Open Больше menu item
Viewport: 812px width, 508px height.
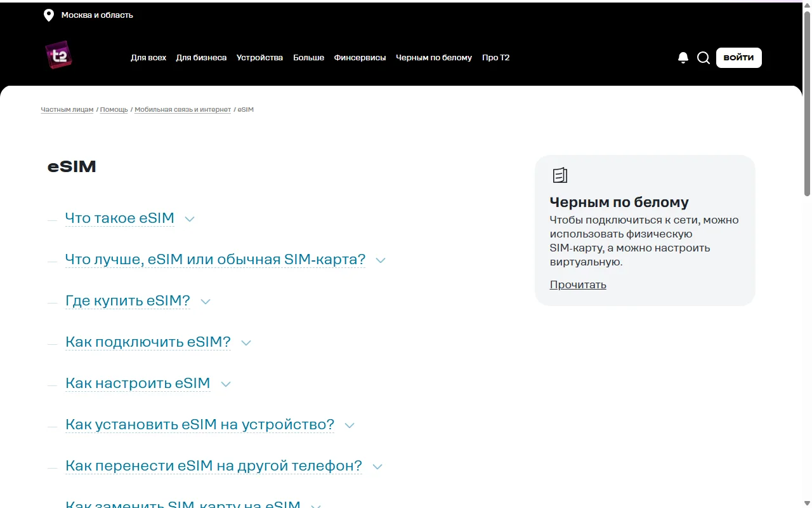pos(308,58)
